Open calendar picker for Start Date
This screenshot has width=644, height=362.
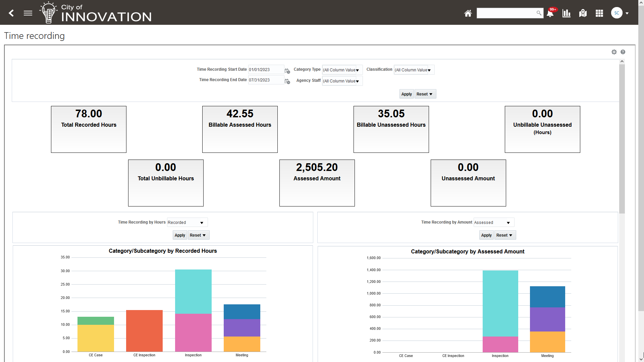pos(287,71)
